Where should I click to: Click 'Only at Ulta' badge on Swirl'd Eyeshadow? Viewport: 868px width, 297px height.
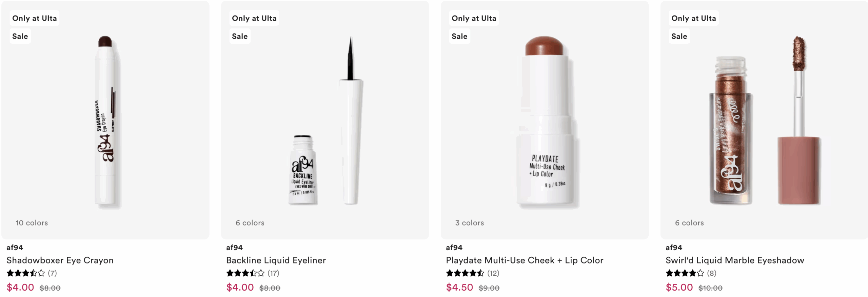(693, 18)
